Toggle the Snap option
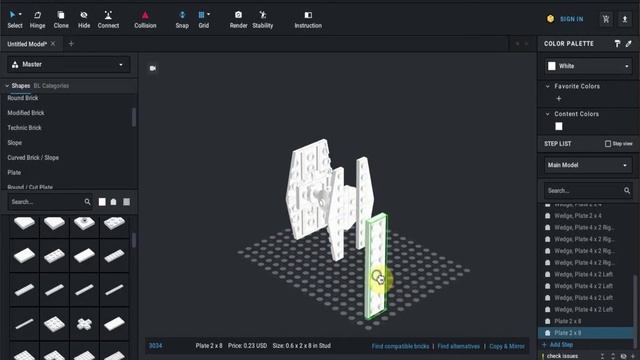 [182, 19]
